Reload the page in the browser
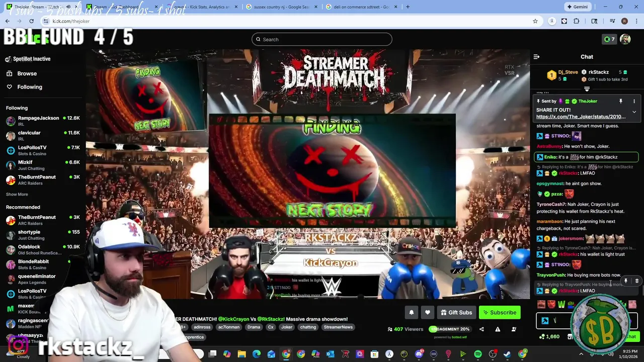 pyautogui.click(x=31, y=21)
